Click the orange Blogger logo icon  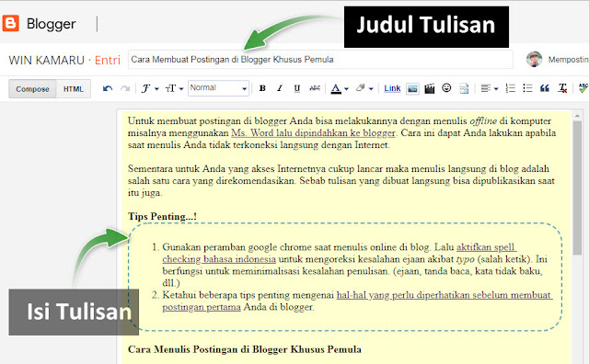[x=10, y=23]
